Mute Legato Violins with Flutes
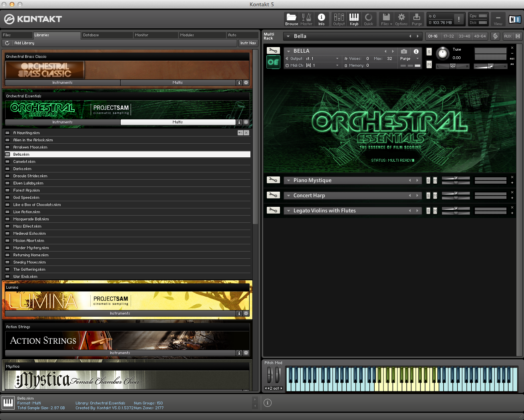Screen dimensions: 524x420 coord(435,211)
